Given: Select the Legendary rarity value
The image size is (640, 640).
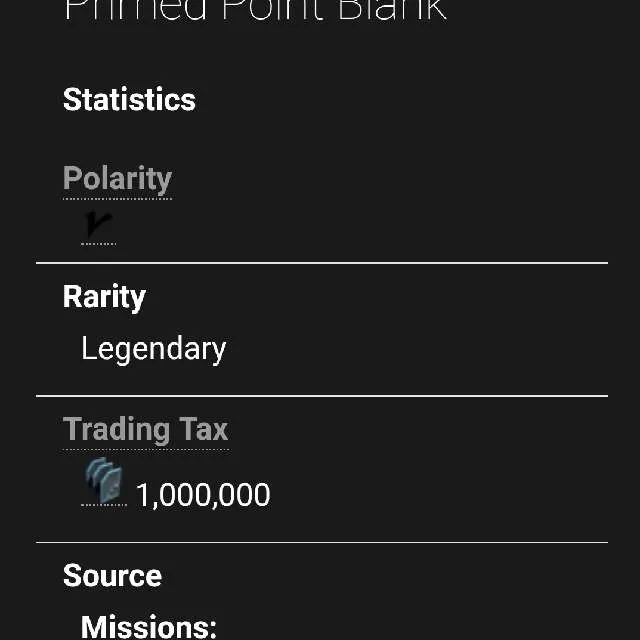Looking at the screenshot, I should click(153, 349).
